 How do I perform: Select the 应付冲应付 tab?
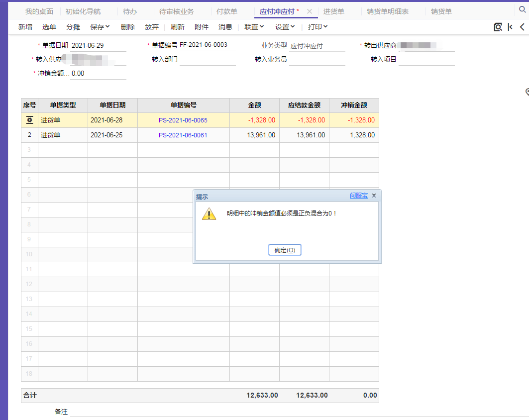[x=277, y=11]
